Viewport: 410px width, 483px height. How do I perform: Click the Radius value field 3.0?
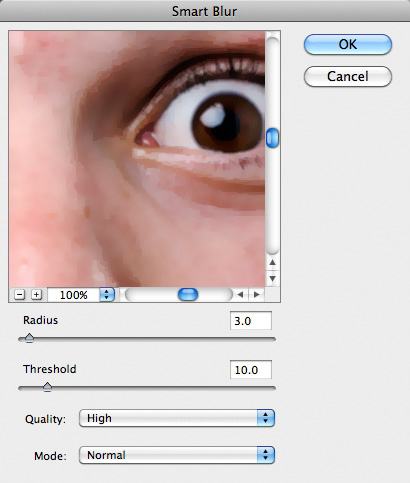click(x=251, y=321)
